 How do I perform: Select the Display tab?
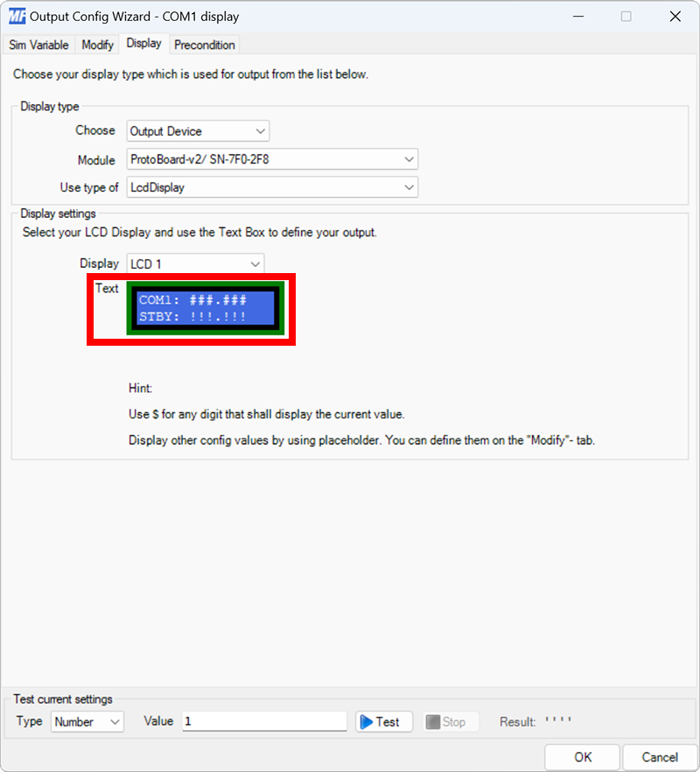coord(143,44)
